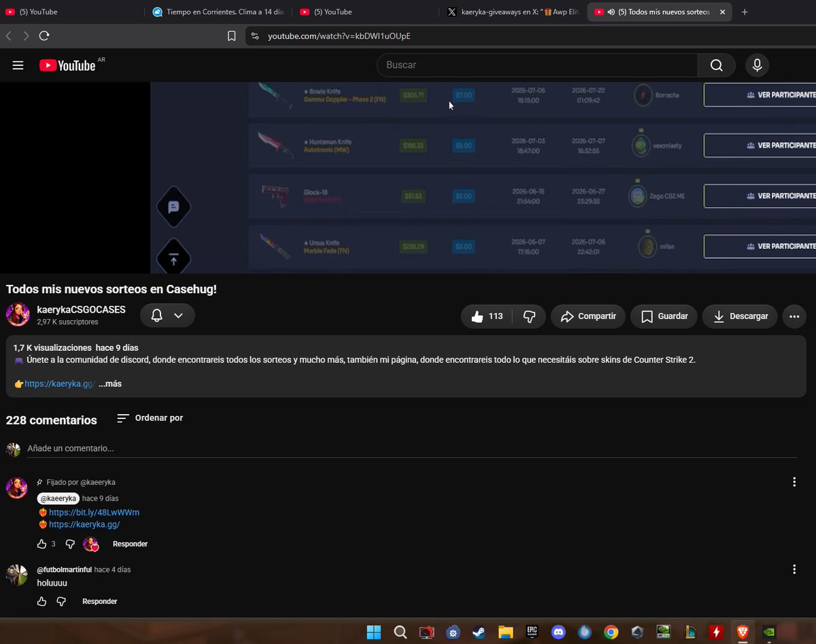Go to YouTube home via the logo

(x=67, y=65)
